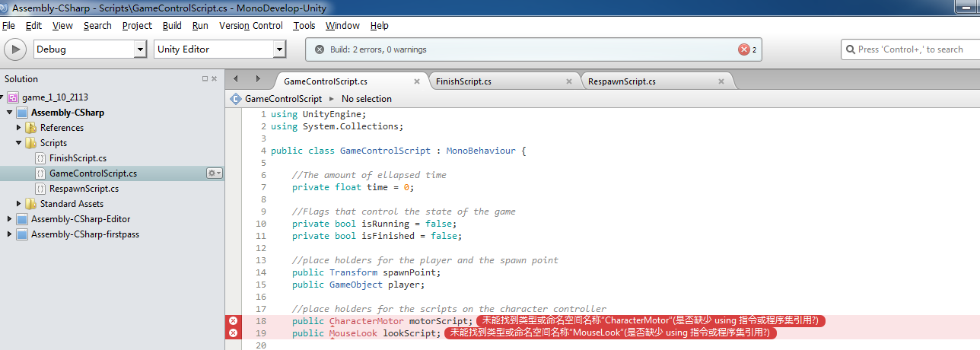The image size is (980, 350).
Task: Click the 'Solution' pad title
Action: pyautogui.click(x=21, y=79)
